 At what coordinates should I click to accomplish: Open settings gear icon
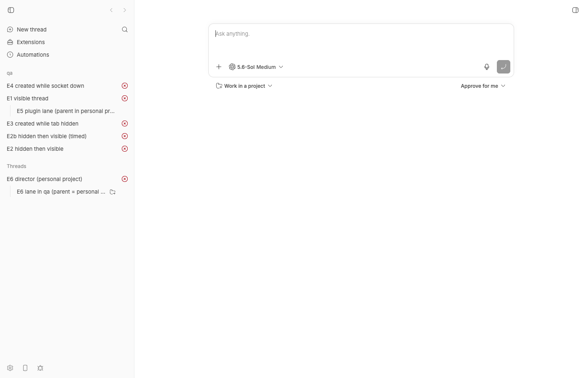10,368
